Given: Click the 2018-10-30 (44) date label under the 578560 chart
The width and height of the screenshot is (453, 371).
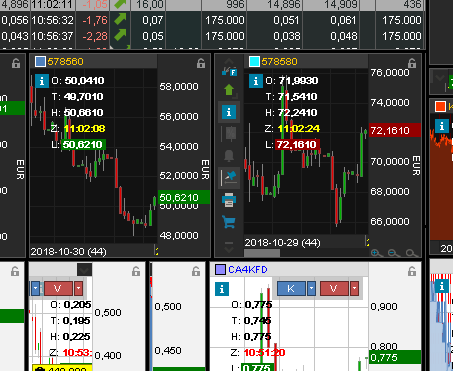Looking at the screenshot, I should pyautogui.click(x=68, y=252).
